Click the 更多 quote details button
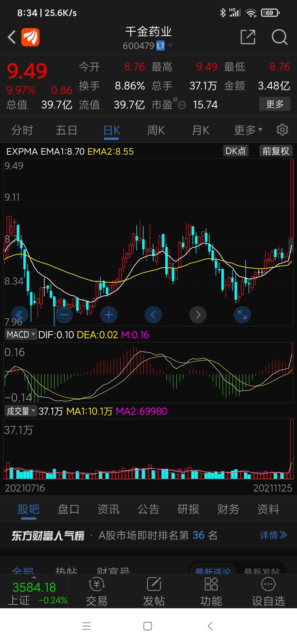The width and height of the screenshot is (297, 644). coord(275,104)
